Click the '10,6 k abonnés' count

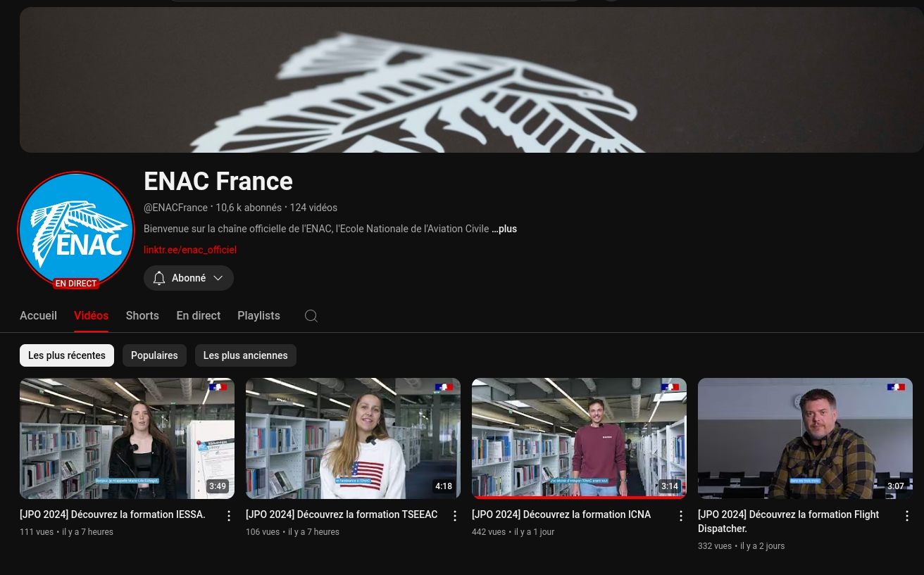click(248, 208)
